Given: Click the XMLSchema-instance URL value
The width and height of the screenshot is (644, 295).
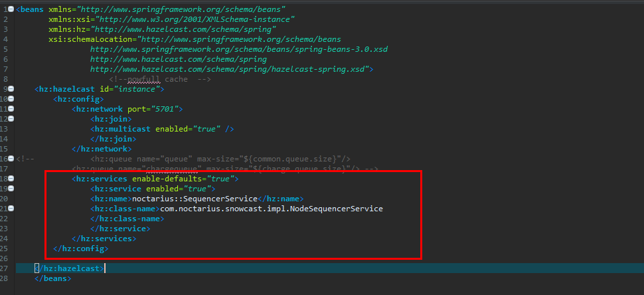Looking at the screenshot, I should click(x=195, y=19).
